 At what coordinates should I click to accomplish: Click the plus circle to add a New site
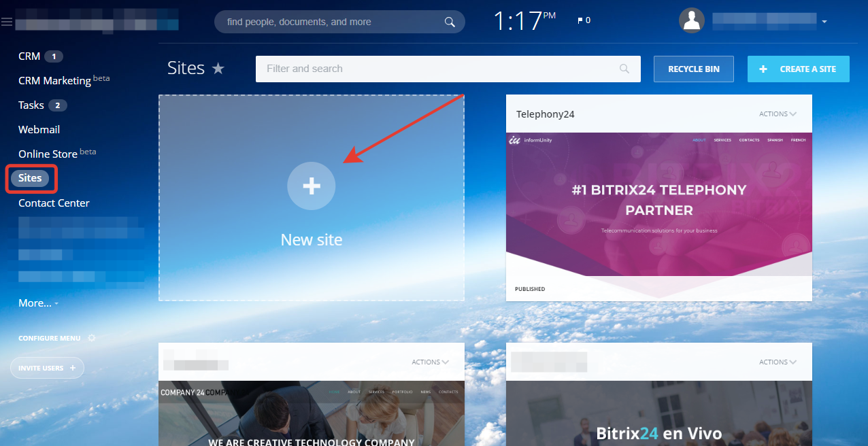click(x=312, y=186)
